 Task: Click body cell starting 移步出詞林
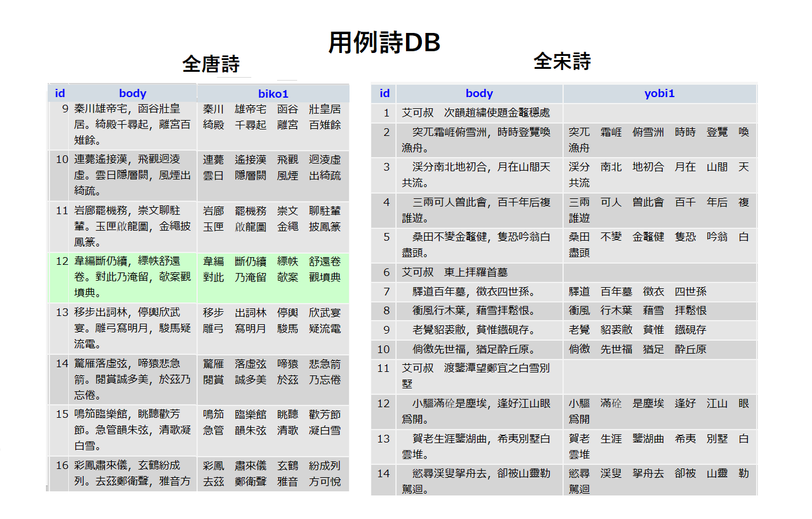(133, 328)
